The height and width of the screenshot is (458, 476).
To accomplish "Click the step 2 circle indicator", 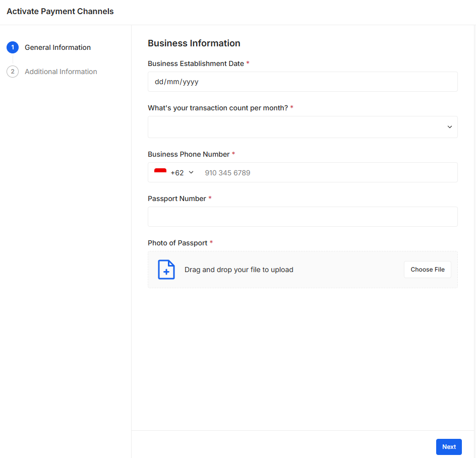I will tap(13, 71).
